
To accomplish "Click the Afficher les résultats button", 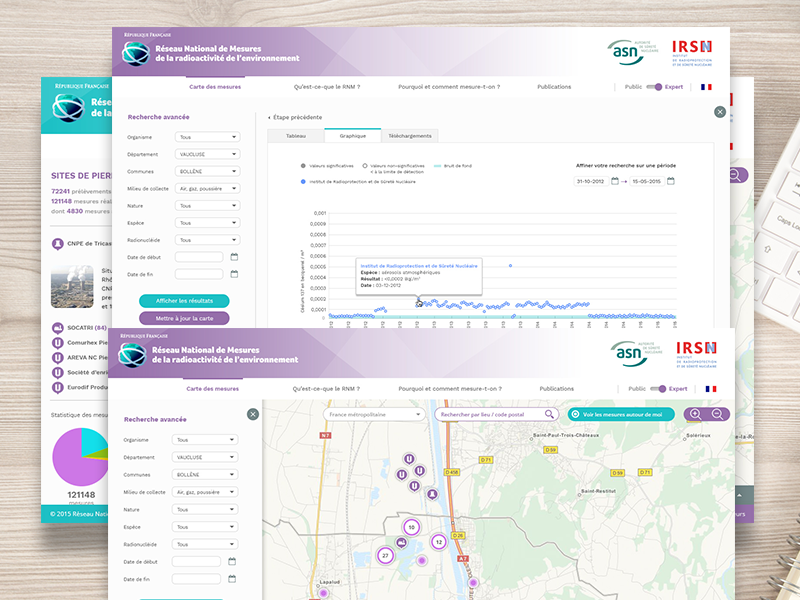I will coord(184,301).
